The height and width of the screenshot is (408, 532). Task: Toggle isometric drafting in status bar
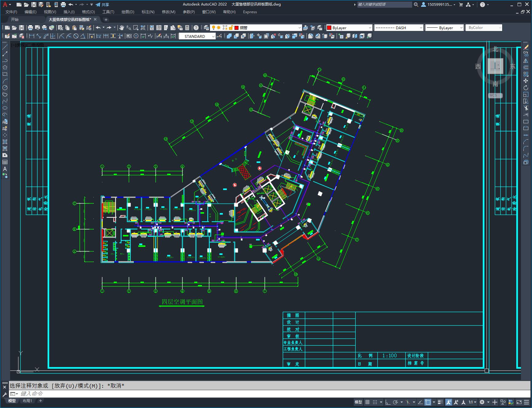408,402
